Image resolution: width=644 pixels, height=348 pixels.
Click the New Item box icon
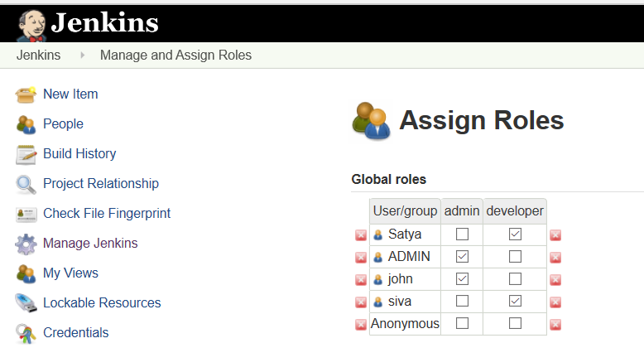26,94
